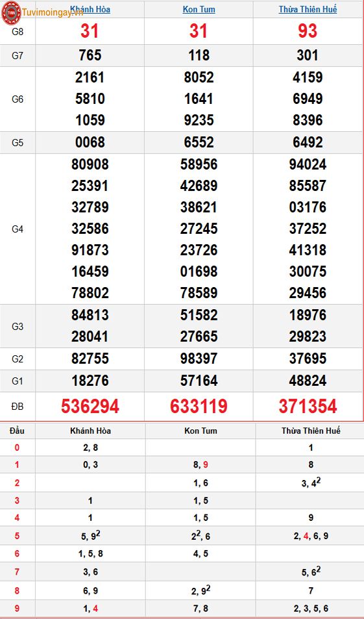This screenshot has height=619, width=364.
Task: Select Thừa Thiên Huế G1 number 48824
Action: (x=308, y=381)
